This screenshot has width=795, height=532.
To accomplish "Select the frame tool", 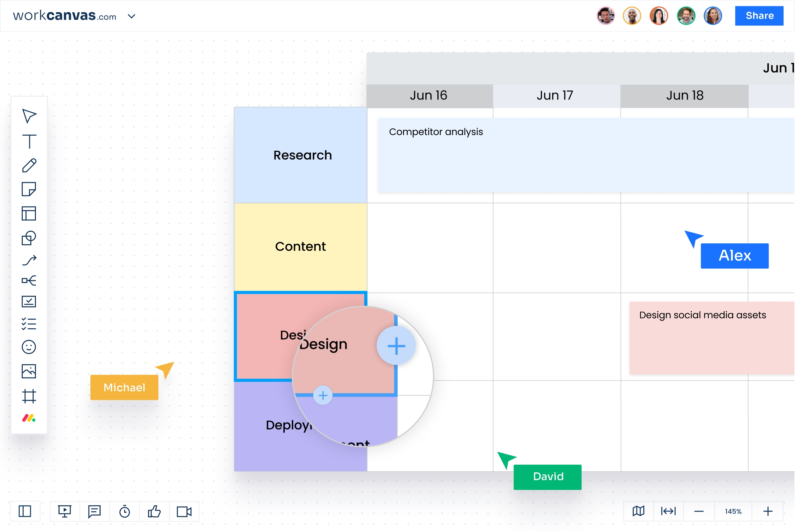I will coord(29,396).
